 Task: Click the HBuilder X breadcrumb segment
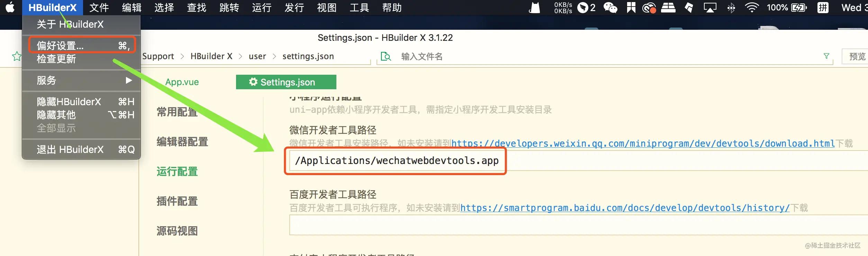211,56
